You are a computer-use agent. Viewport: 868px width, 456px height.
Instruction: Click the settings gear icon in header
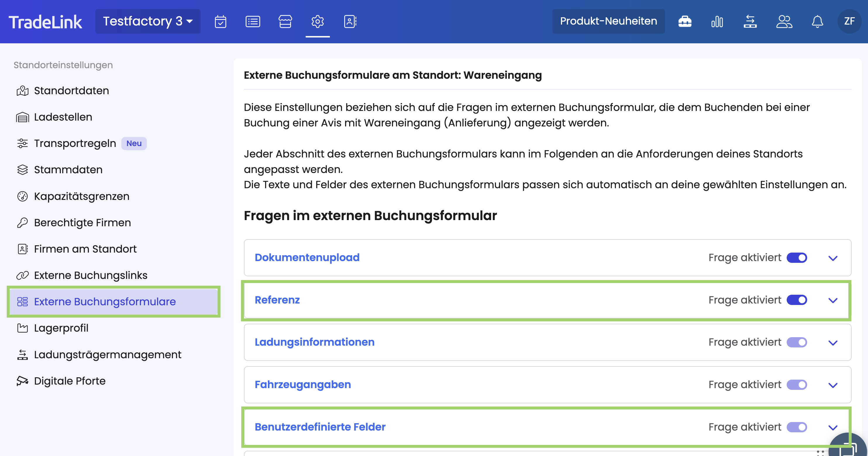317,22
